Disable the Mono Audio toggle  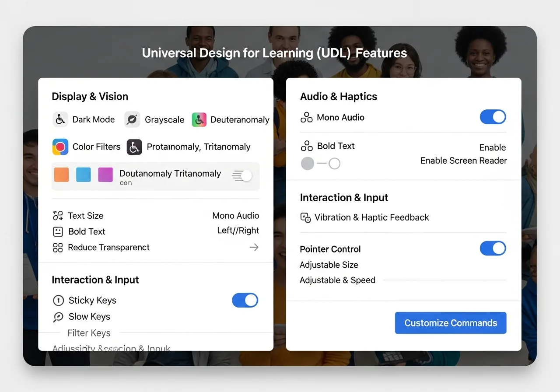click(x=493, y=117)
